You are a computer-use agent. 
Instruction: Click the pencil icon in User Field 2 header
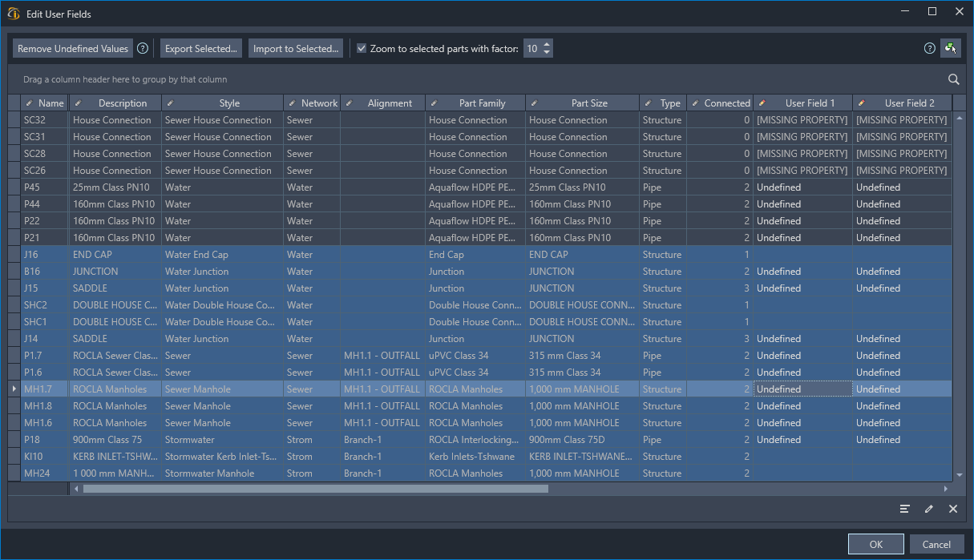pyautogui.click(x=862, y=103)
